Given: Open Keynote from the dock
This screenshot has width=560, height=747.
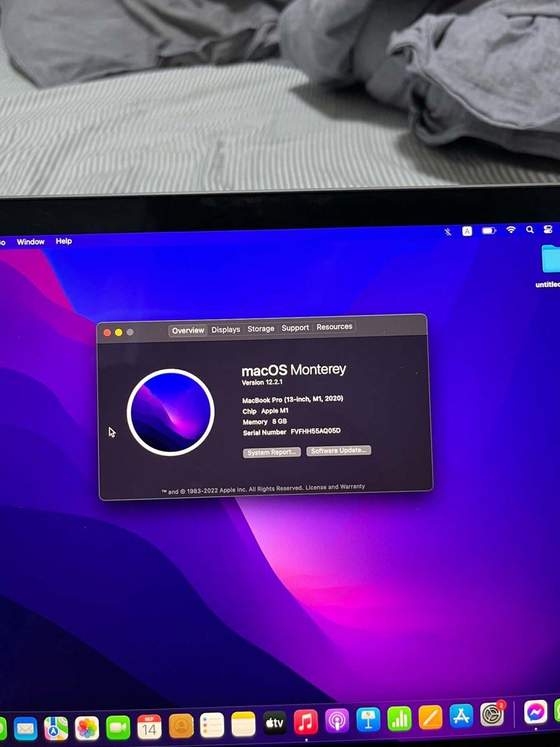Looking at the screenshot, I should 368,720.
